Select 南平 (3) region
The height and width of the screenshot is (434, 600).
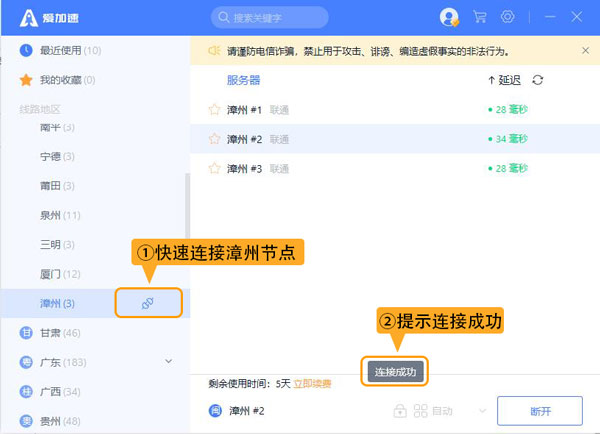57,127
